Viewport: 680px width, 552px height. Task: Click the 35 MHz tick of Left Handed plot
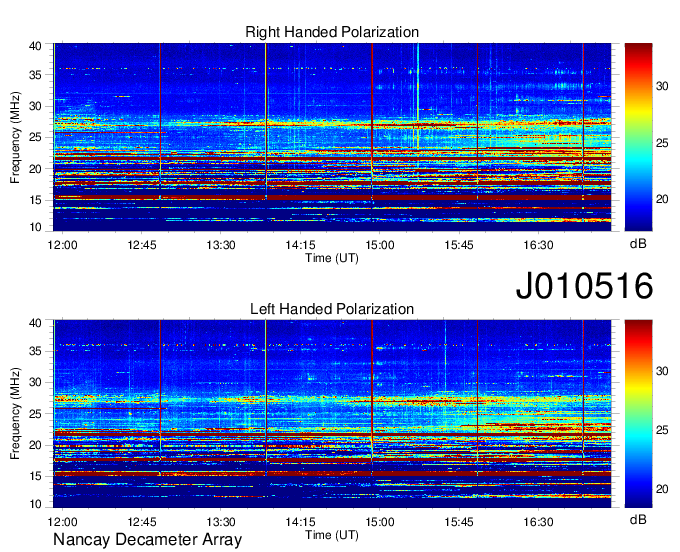pos(35,351)
